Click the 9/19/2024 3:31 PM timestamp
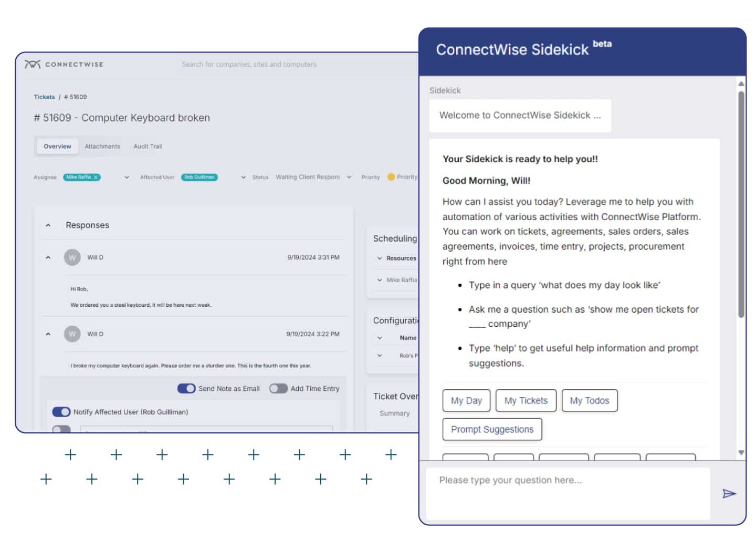The image size is (756, 540). tap(313, 257)
